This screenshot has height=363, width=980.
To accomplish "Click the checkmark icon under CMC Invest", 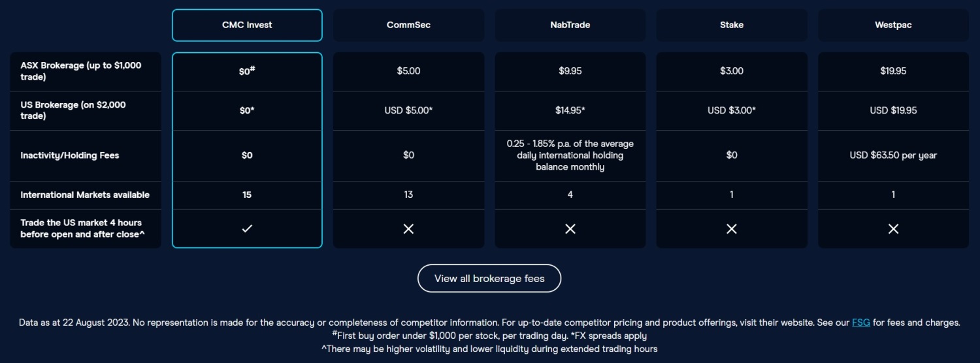I will pos(247,229).
